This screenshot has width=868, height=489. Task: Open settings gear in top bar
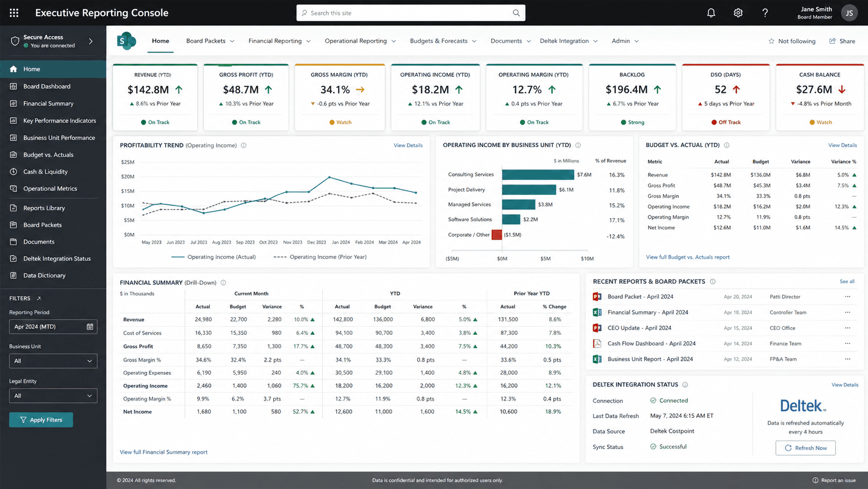pyautogui.click(x=738, y=13)
